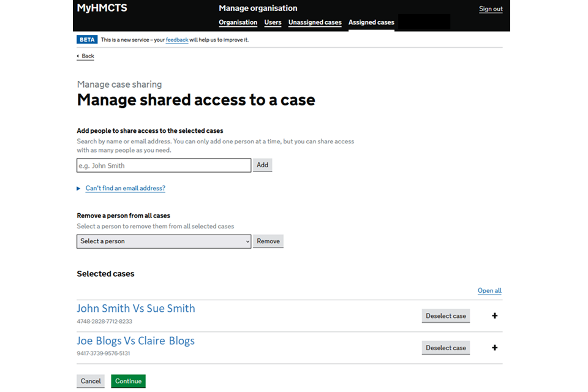The width and height of the screenshot is (588, 392).
Task: Go to the Users tab
Action: tap(273, 23)
